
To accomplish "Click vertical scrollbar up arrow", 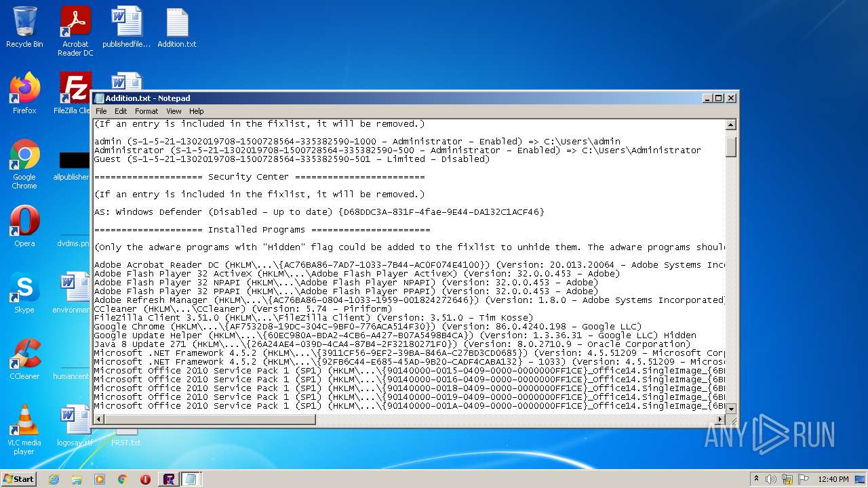I will coord(731,125).
